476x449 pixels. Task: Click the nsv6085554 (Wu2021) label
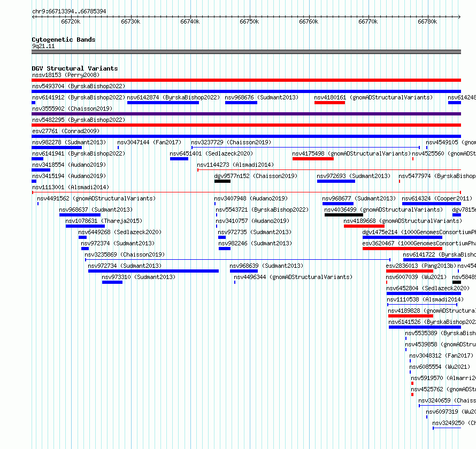[440, 367]
